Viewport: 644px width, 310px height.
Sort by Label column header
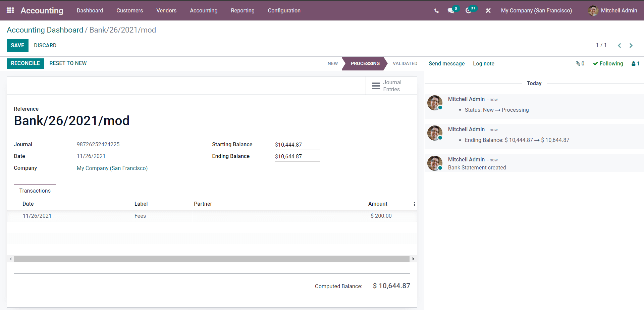141,204
